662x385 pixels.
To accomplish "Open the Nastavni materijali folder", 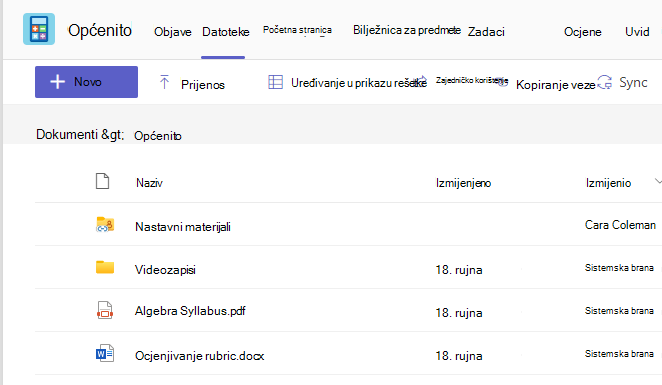I will pyautogui.click(x=183, y=227).
